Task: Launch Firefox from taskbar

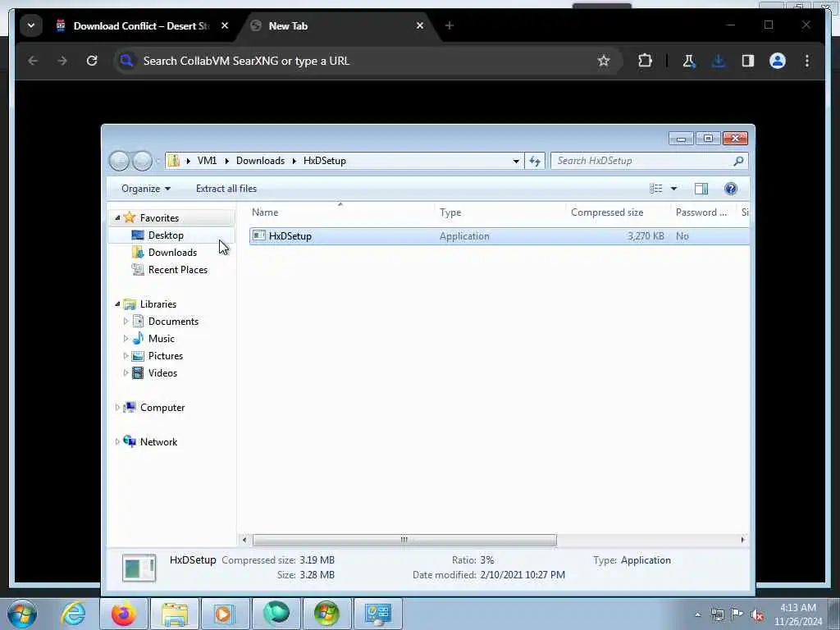Action: (x=124, y=614)
